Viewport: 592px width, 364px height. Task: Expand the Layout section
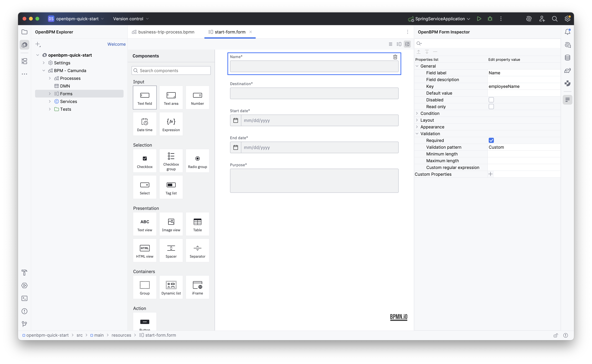pos(417,120)
